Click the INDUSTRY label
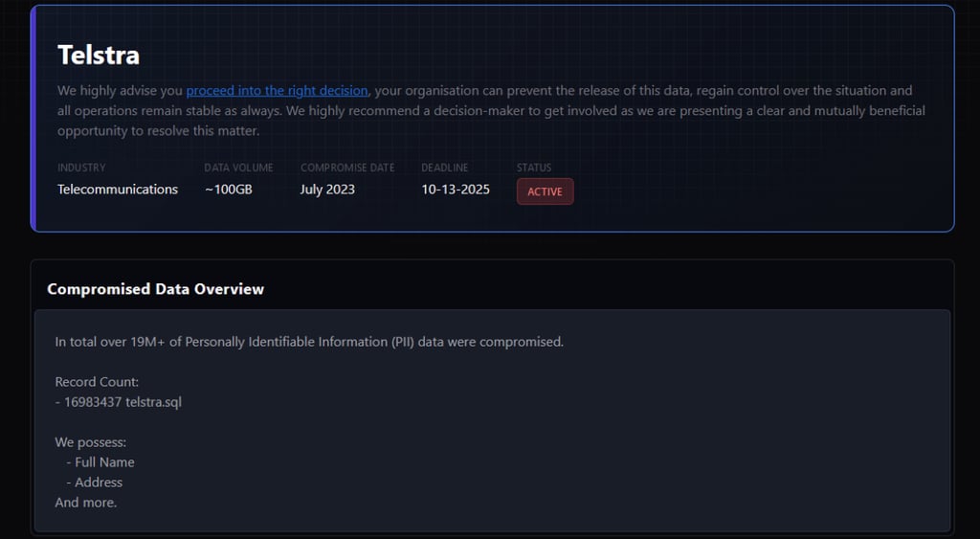Screen dimensions: 980x539 point(82,168)
